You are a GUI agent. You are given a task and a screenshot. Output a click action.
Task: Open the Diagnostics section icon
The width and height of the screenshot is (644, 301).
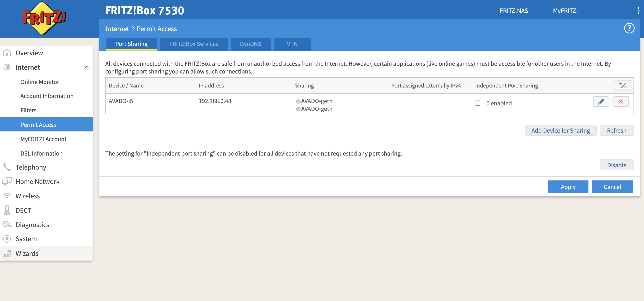point(7,224)
